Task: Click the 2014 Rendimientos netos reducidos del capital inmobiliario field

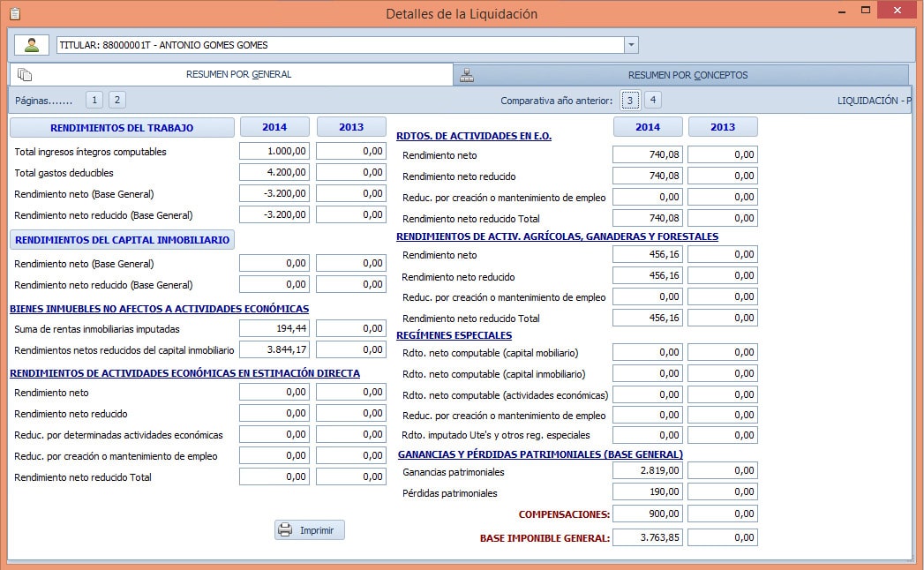Action: pos(274,350)
